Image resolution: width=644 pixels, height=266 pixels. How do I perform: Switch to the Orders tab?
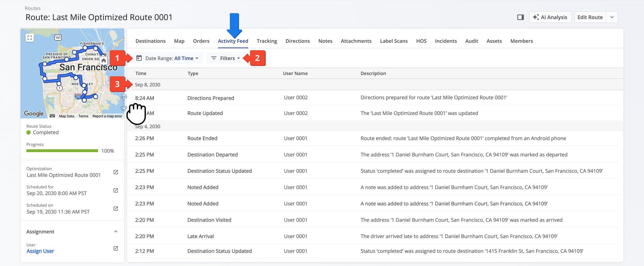pos(201,41)
